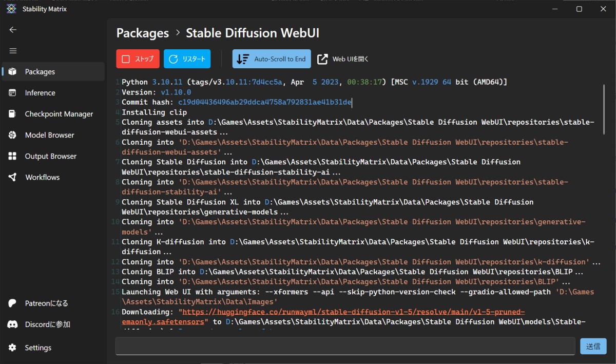Screen dimensions: 616x364
Task: Open the Output Browser
Action: tap(53, 156)
